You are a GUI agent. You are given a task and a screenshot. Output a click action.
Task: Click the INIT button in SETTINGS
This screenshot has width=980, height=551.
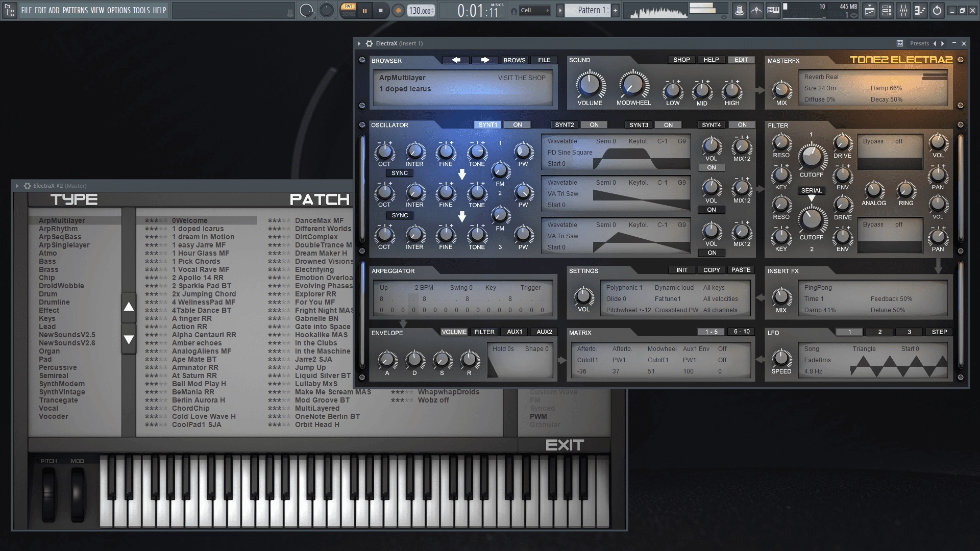(682, 270)
